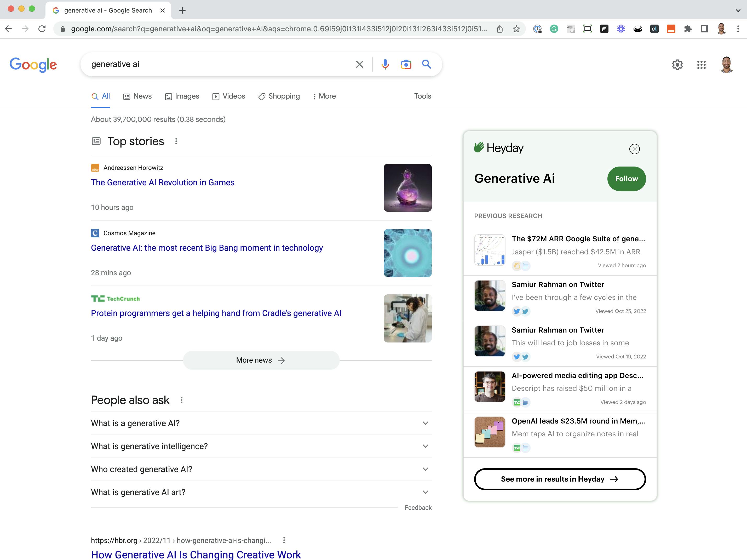
Task: Click 'More news' button
Action: pos(261,360)
